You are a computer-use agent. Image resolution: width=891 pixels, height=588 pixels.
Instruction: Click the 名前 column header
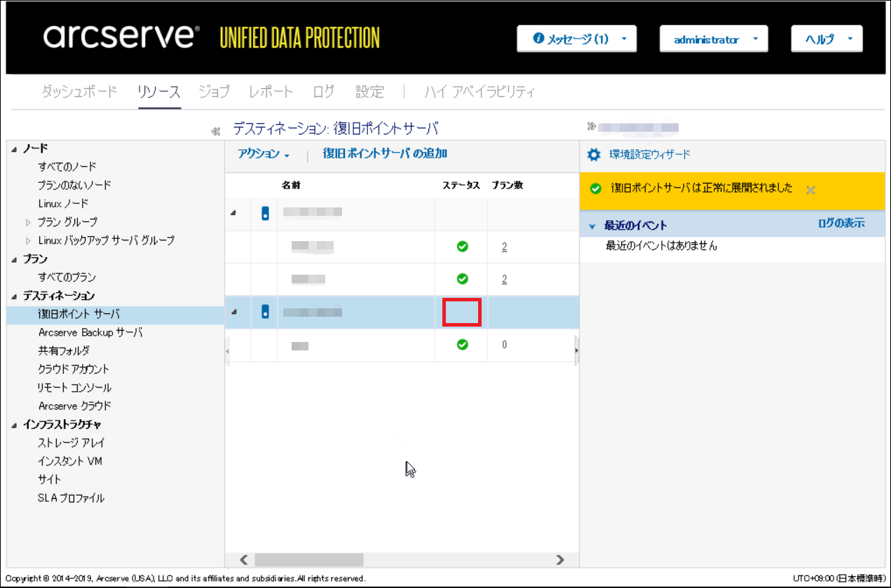pos(291,186)
